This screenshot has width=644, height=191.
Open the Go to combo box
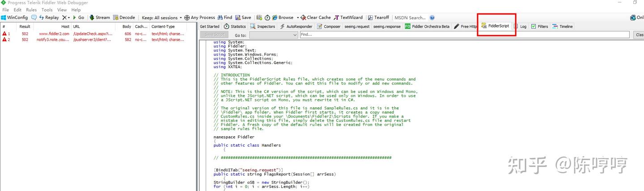click(x=273, y=35)
